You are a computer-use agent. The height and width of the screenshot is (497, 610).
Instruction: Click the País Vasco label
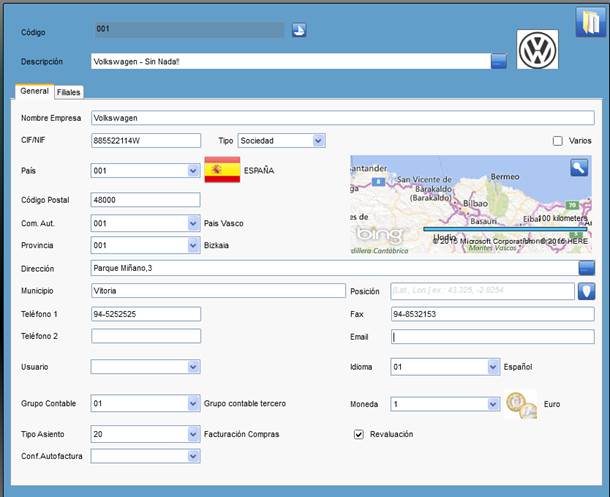point(224,224)
